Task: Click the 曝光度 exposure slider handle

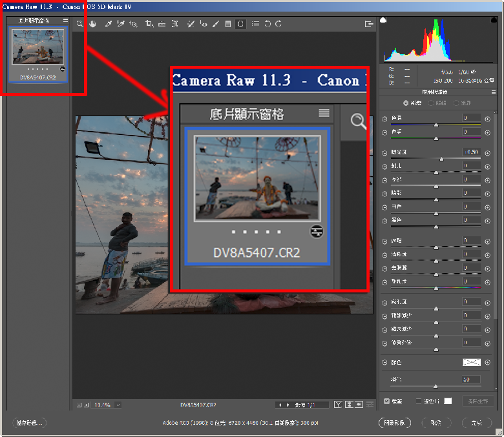Action: pyautogui.click(x=441, y=159)
